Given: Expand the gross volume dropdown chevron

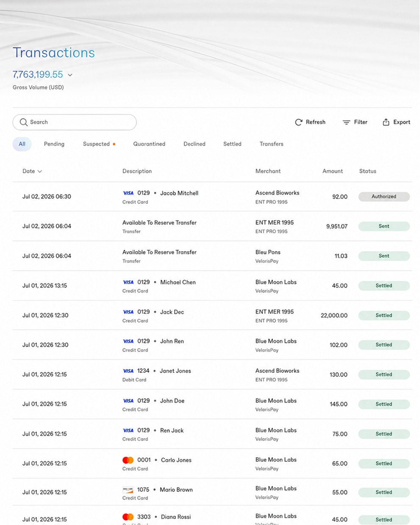Looking at the screenshot, I should pyautogui.click(x=70, y=75).
